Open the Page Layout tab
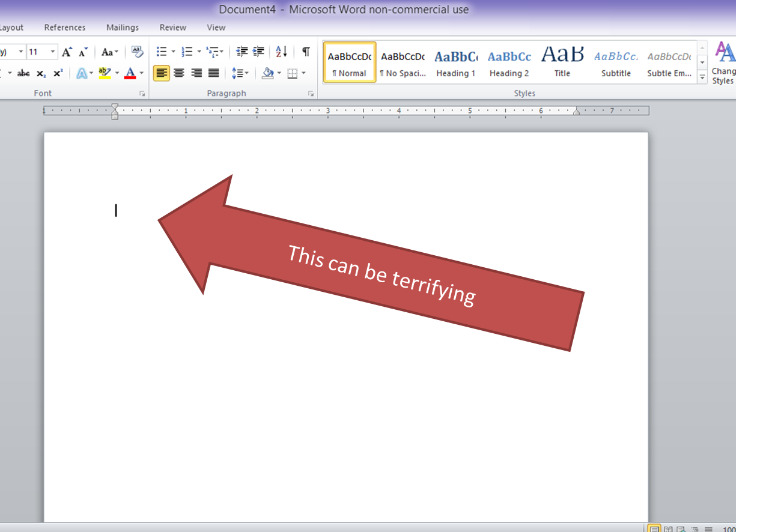Image resolution: width=781 pixels, height=532 pixels. click(x=11, y=28)
